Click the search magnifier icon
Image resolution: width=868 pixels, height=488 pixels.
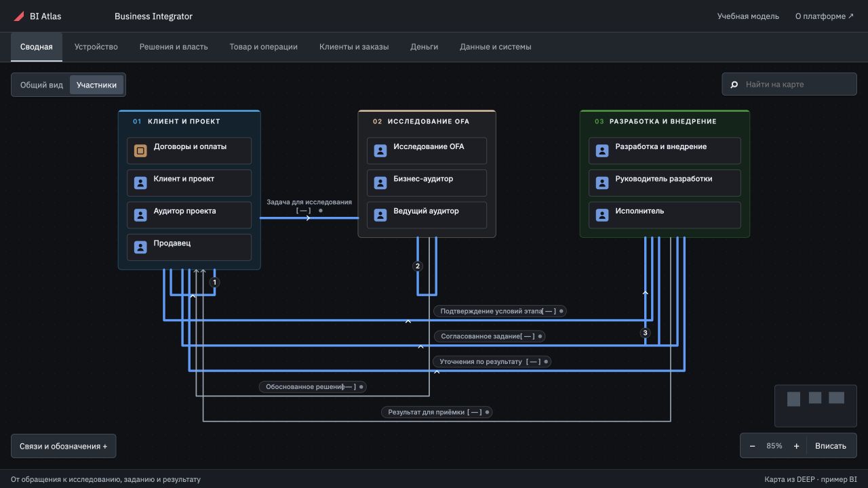point(734,85)
